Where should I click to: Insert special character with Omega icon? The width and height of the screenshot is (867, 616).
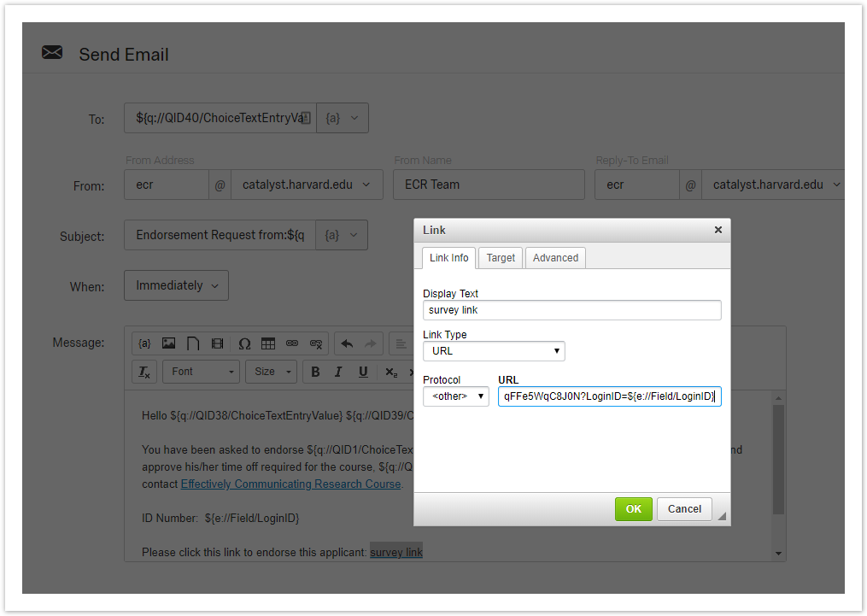(244, 343)
